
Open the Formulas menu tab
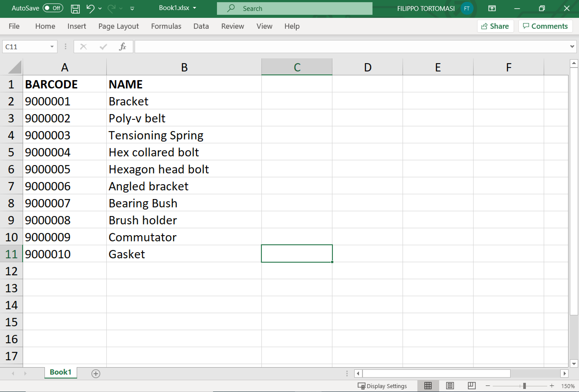(166, 26)
